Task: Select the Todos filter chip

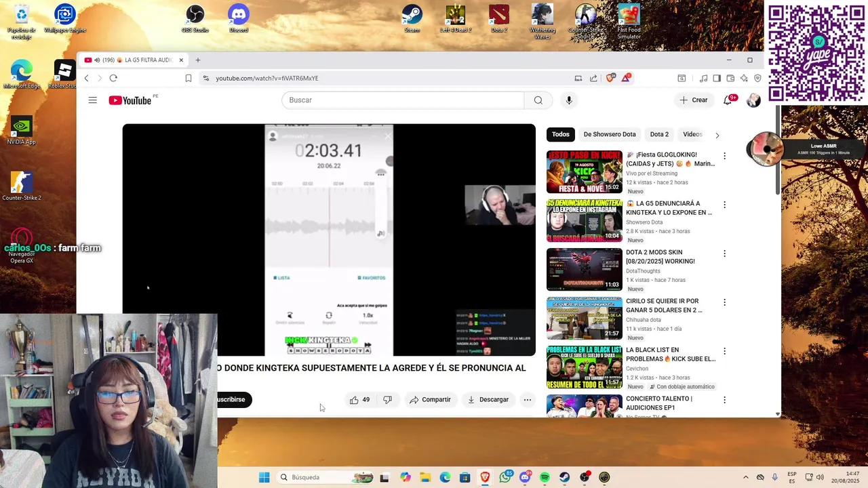Action: click(x=561, y=134)
